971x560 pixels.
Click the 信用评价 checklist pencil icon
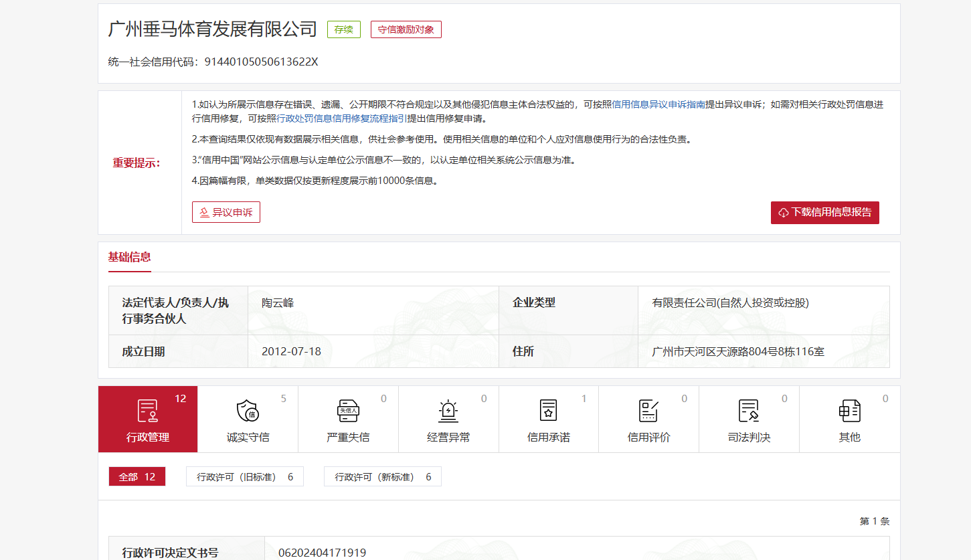pyautogui.click(x=648, y=410)
